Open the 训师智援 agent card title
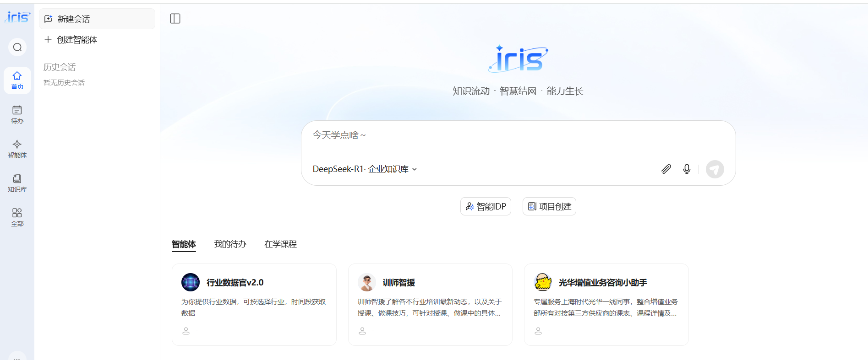868x360 pixels. pos(399,283)
